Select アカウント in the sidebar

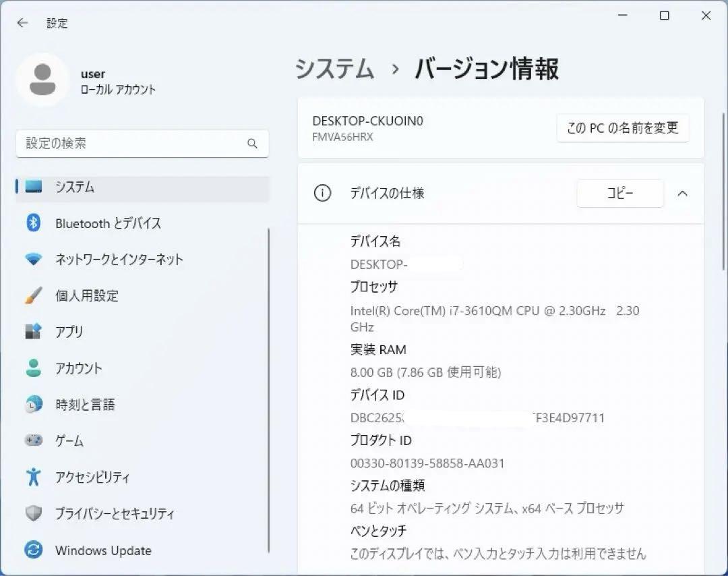[x=142, y=368]
